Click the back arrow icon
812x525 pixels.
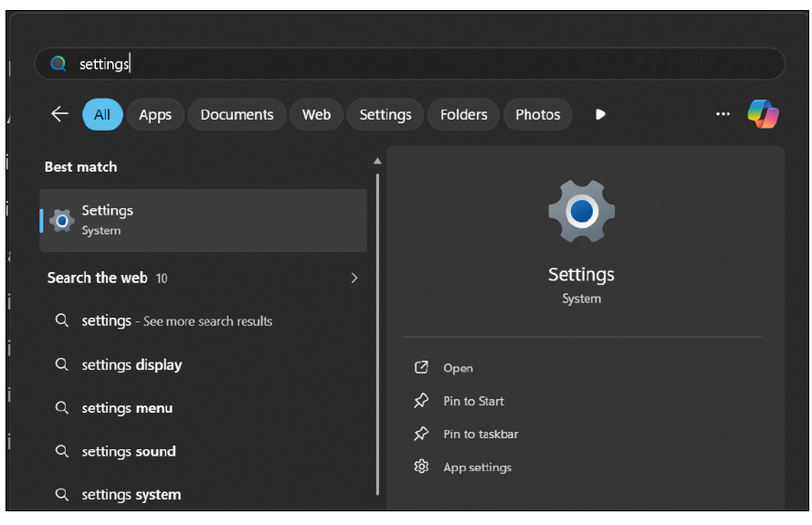59,114
